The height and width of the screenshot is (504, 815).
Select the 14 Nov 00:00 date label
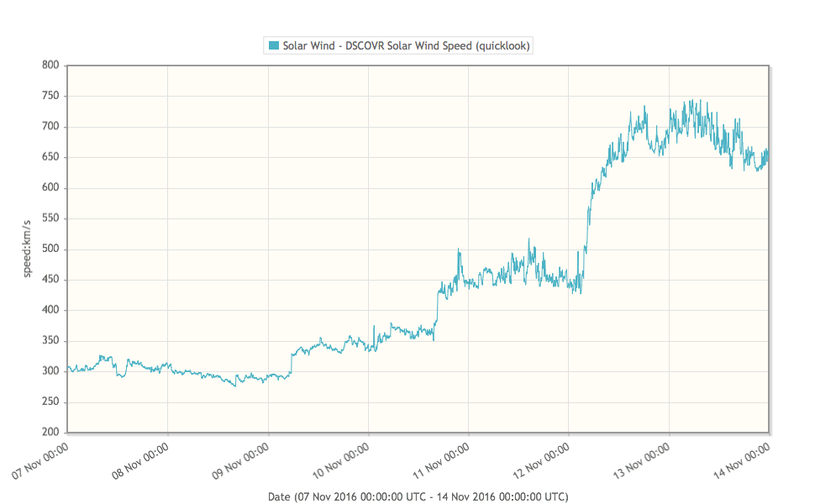tap(744, 459)
